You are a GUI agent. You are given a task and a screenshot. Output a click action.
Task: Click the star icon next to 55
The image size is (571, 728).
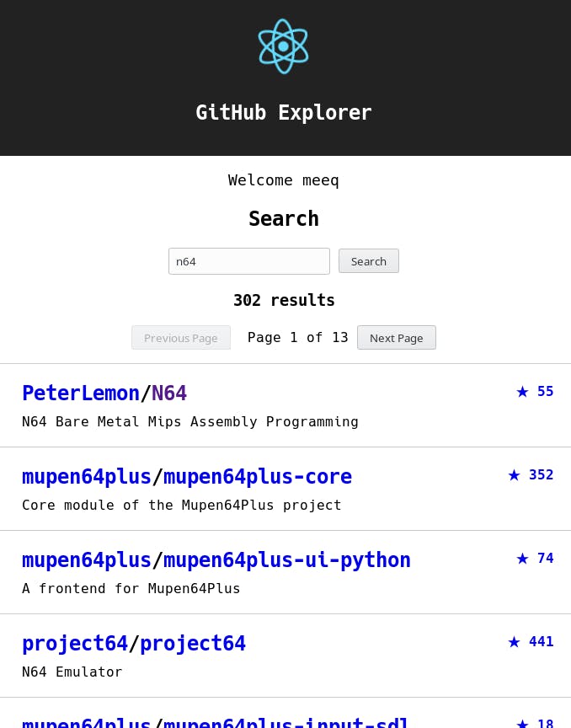pyautogui.click(x=522, y=391)
